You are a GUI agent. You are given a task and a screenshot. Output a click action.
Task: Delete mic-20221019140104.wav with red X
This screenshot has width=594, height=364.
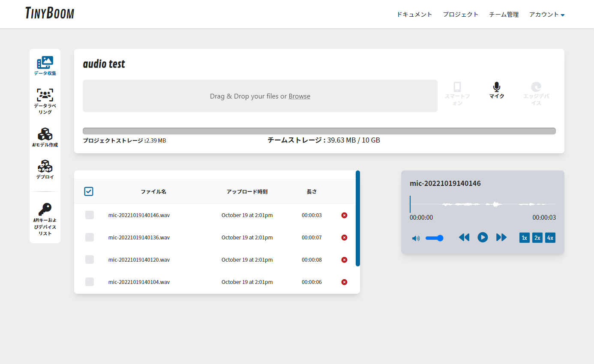click(x=344, y=282)
